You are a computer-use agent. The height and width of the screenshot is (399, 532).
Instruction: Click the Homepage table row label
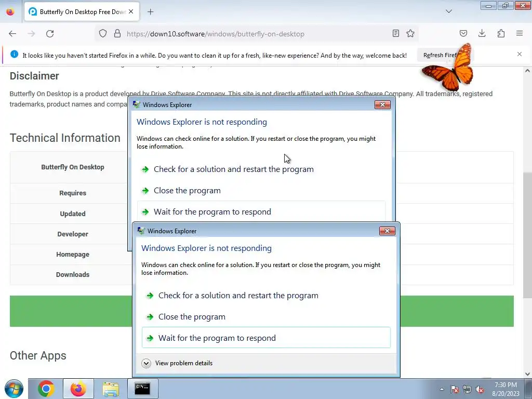click(x=73, y=255)
